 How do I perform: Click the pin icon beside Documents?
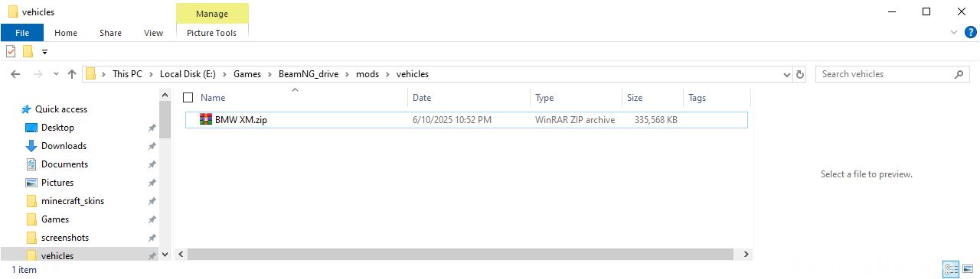[x=152, y=164]
